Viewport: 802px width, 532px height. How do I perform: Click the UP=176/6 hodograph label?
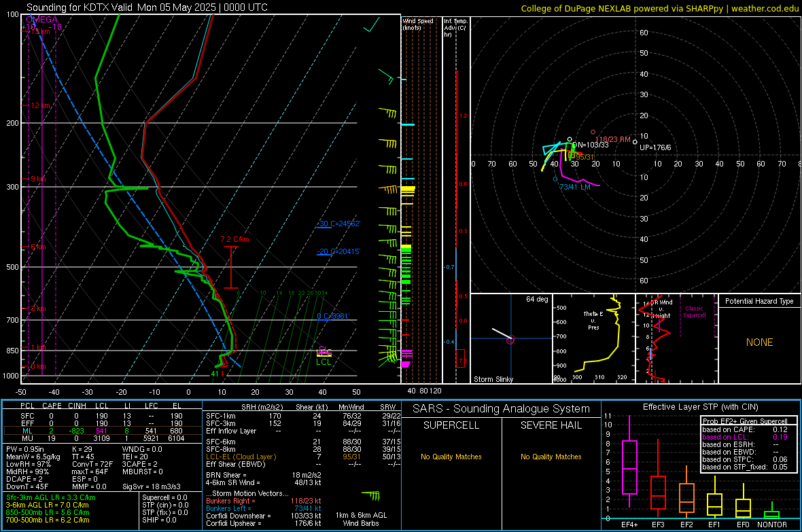click(x=655, y=147)
